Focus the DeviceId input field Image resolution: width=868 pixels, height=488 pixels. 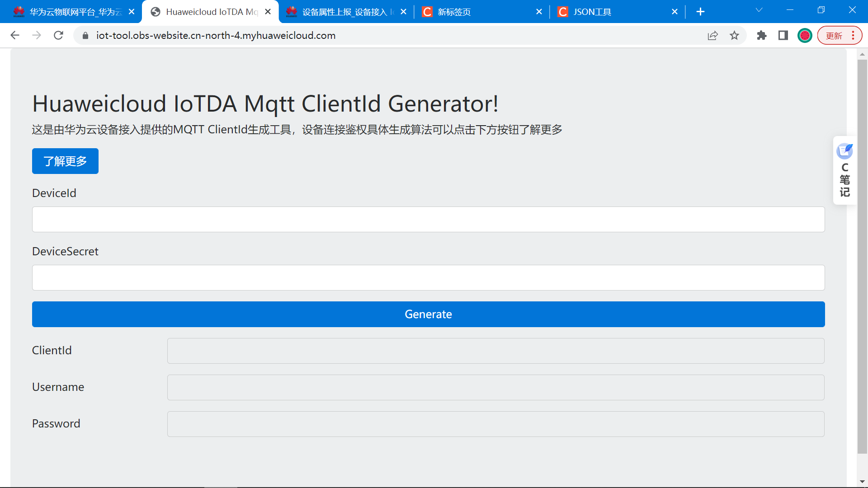click(x=428, y=220)
